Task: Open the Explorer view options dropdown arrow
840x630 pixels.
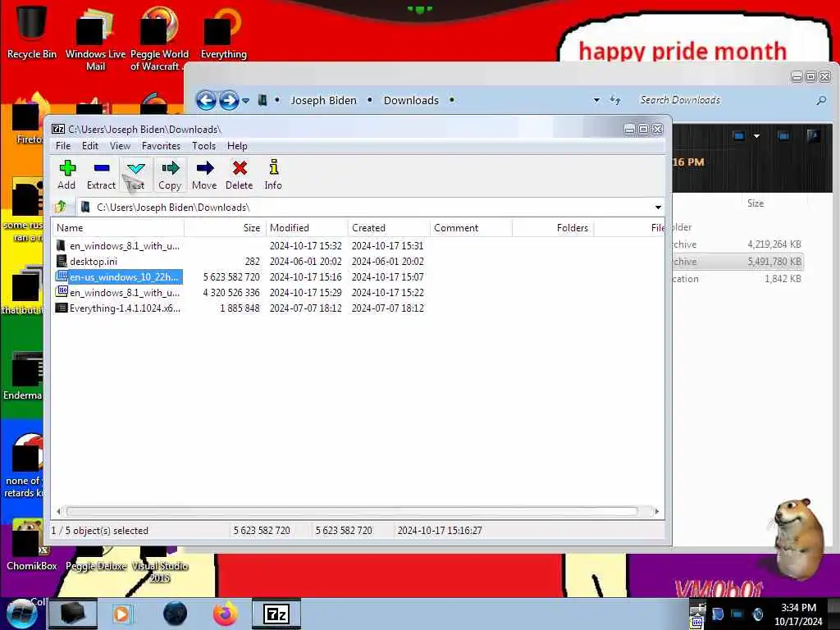Action: [x=756, y=136]
